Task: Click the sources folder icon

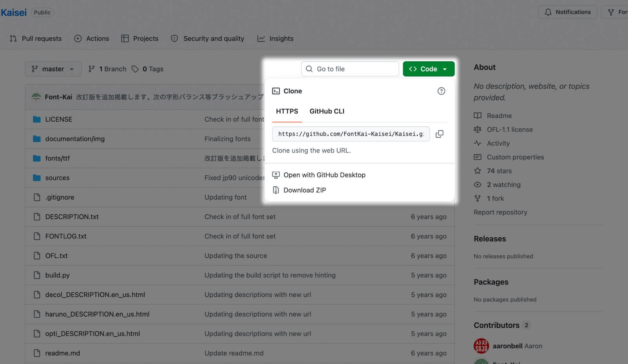Action: (x=37, y=178)
